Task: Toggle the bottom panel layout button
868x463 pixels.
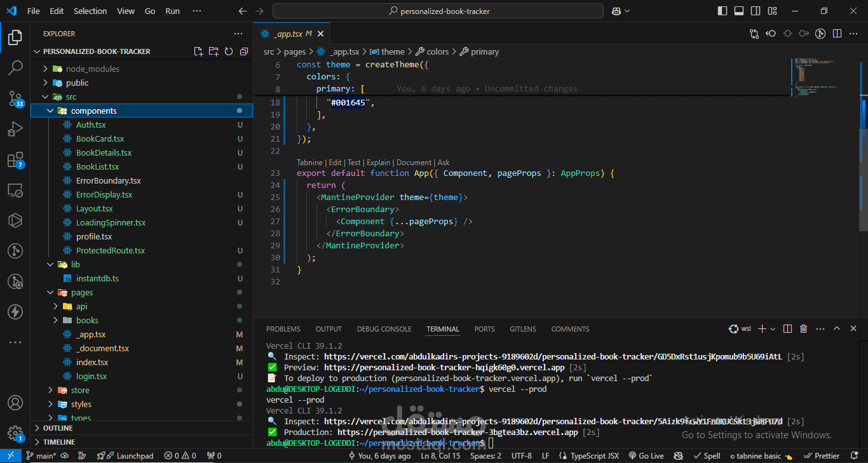Action: [x=739, y=11]
